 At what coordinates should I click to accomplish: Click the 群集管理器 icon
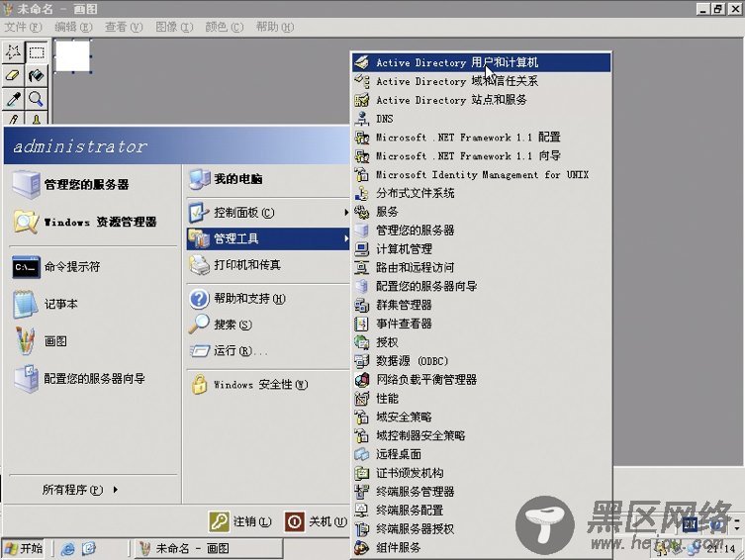[361, 305]
